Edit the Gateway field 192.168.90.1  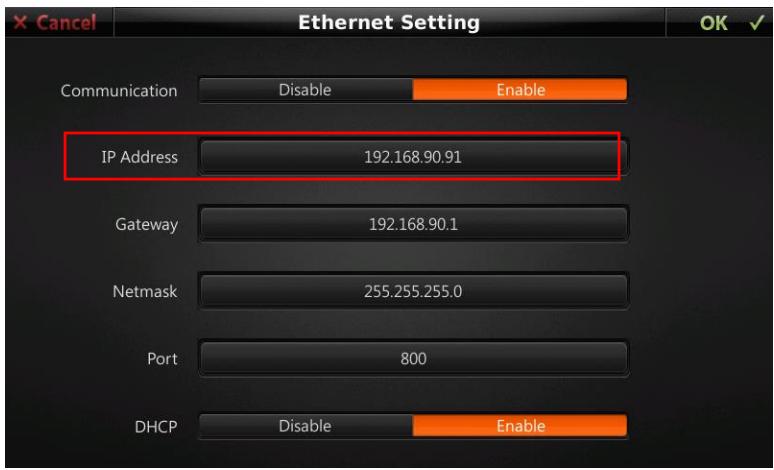point(413,225)
